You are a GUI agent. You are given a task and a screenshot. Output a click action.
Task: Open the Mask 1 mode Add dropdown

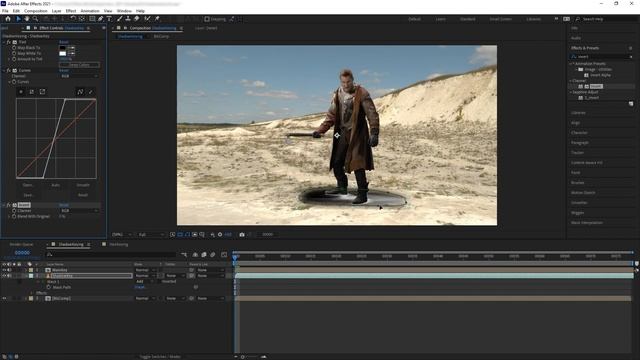coord(145,282)
